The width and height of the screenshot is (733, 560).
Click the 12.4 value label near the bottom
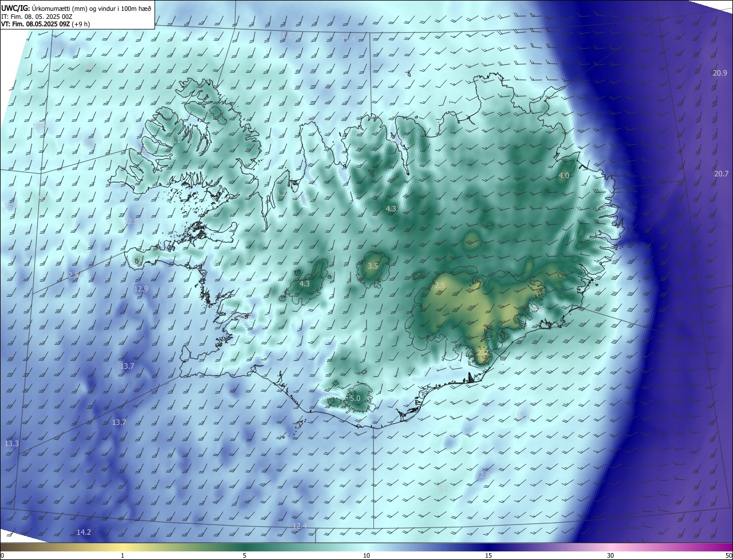coord(299,526)
